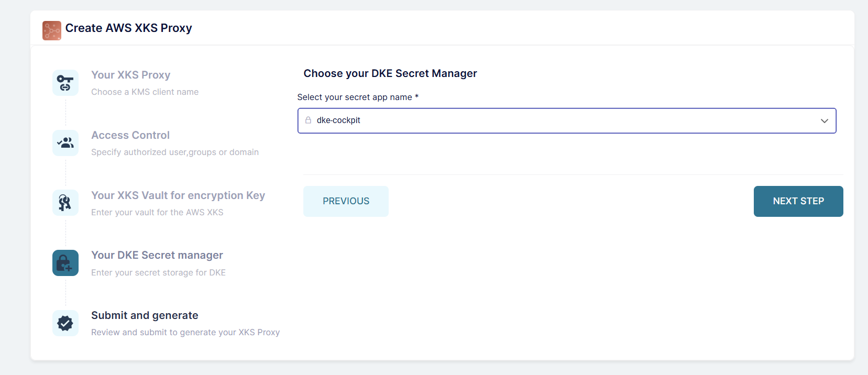Click the Choose a KMS client name subtitle
Viewport: 868px width, 375px height.
point(145,92)
